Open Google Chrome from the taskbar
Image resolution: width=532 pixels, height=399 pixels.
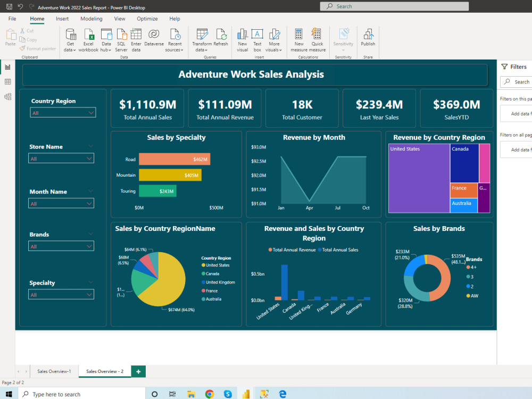tap(209, 394)
